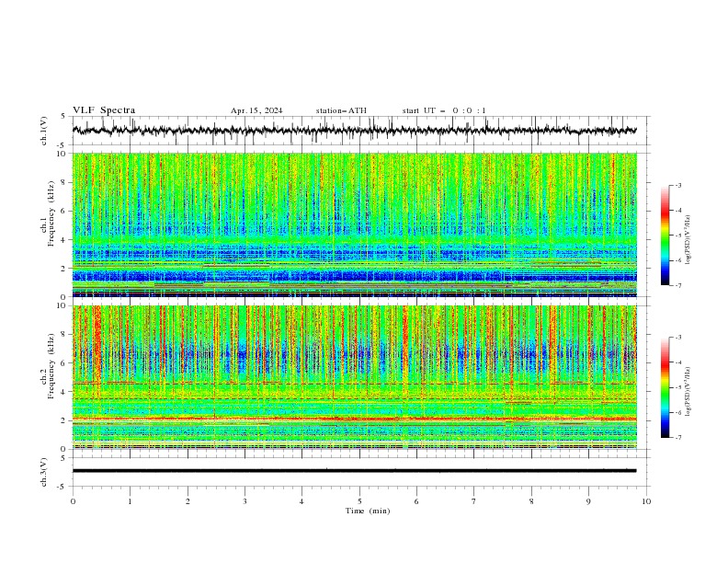The height and width of the screenshot is (563, 728).
Task: Click the upper color bar "log(PSD)(V²/Hz)" label
Action: click(688, 240)
